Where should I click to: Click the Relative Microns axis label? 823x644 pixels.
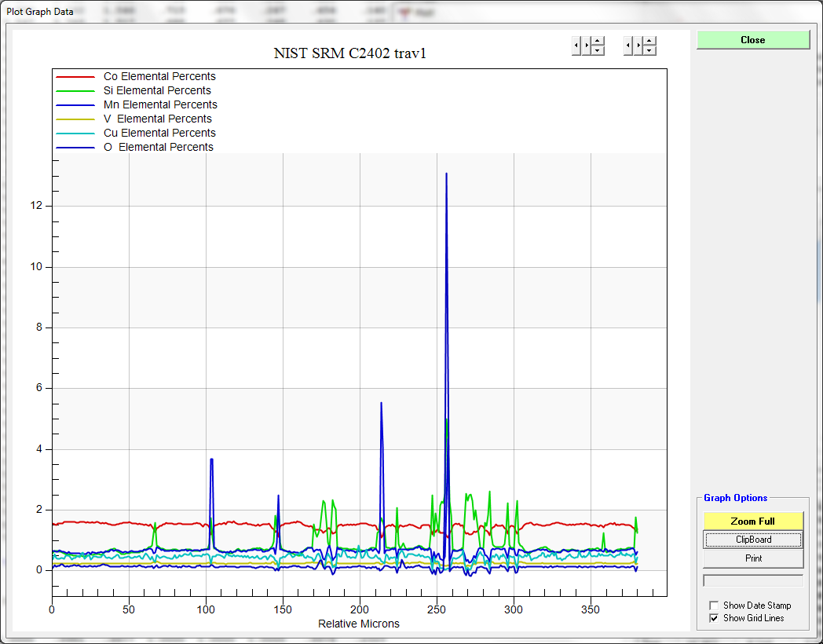click(358, 624)
